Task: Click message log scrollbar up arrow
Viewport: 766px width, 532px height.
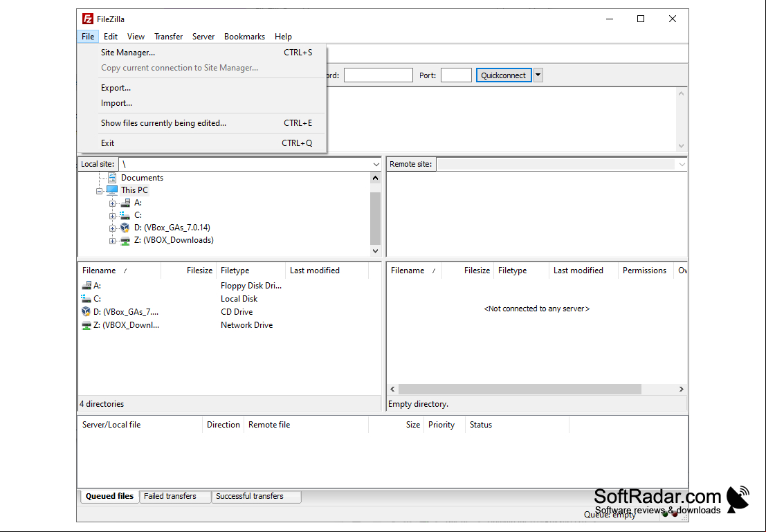Action: (681, 93)
